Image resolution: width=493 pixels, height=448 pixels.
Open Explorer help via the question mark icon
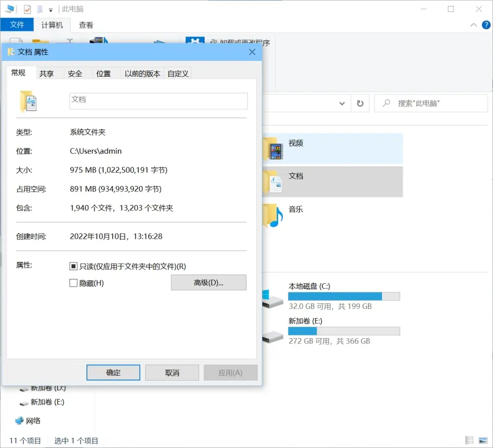pos(486,25)
